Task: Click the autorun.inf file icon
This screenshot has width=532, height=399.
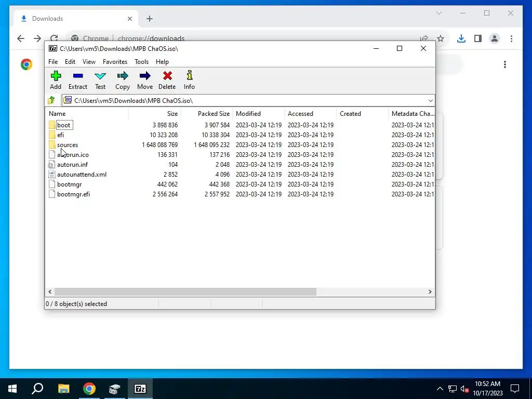Action: coord(51,165)
